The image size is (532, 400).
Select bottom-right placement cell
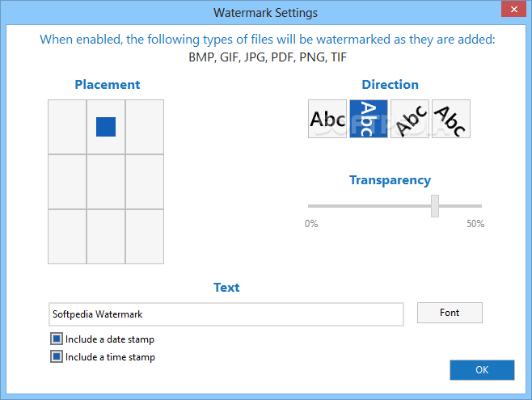(145, 237)
